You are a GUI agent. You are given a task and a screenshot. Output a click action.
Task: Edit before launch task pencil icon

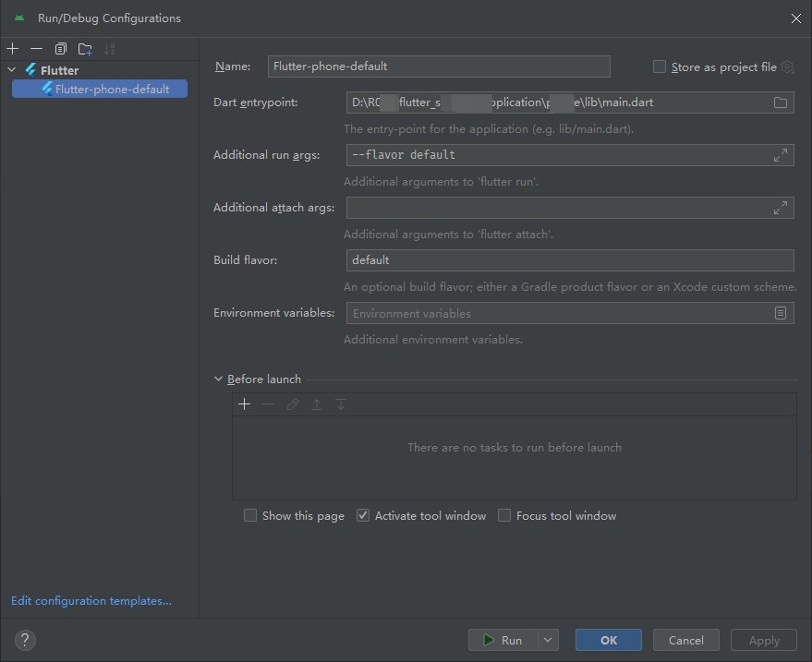click(293, 404)
